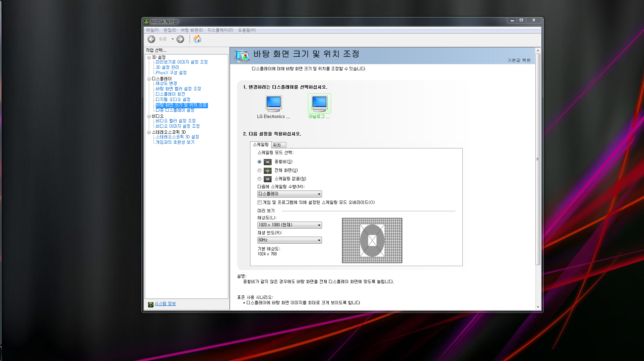Click the NVIDIA Control Panel title bar icon
Screen dimensions: 644x361
coord(146,21)
